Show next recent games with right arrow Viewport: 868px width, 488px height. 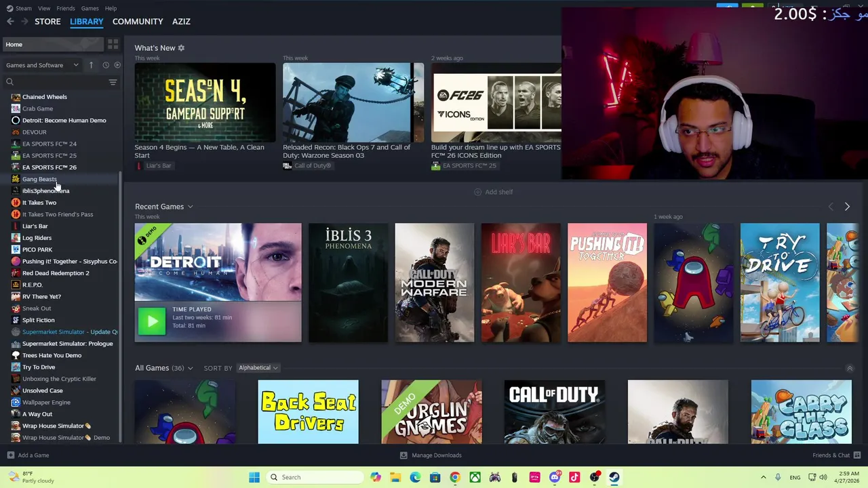(847, 207)
